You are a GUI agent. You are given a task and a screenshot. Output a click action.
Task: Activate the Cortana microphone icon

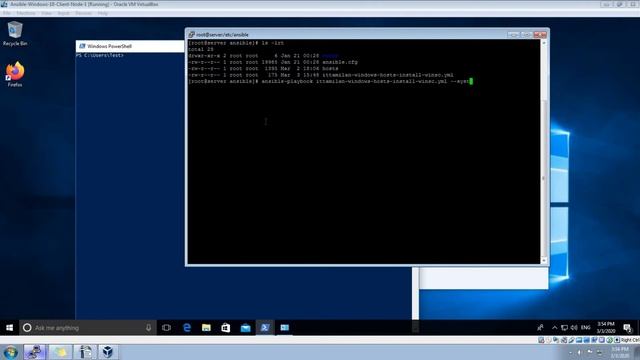pyautogui.click(x=148, y=328)
